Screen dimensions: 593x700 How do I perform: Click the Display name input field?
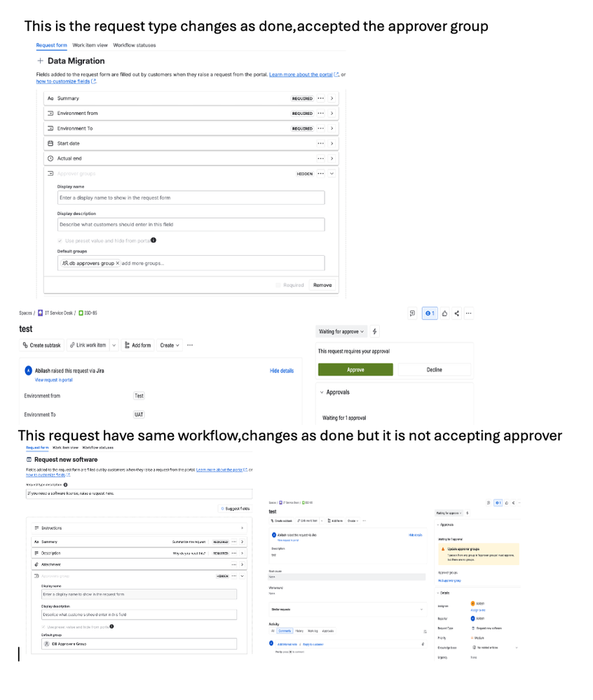click(190, 197)
